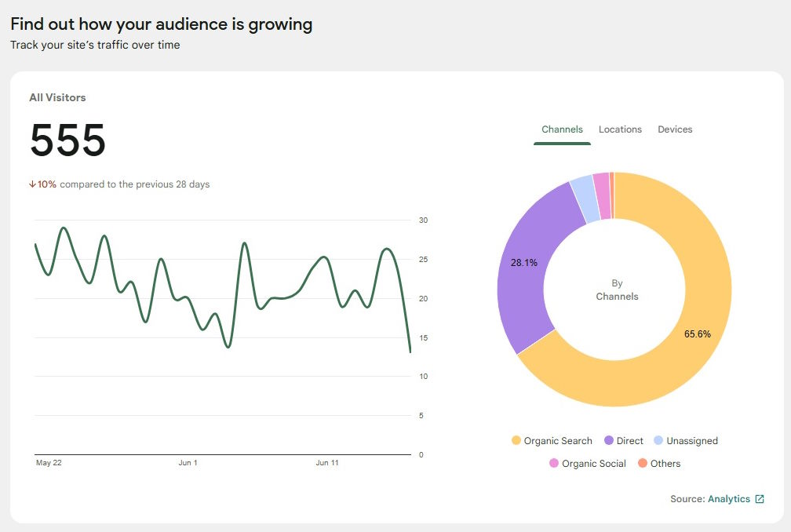Switch to the Locations tab

(x=620, y=129)
